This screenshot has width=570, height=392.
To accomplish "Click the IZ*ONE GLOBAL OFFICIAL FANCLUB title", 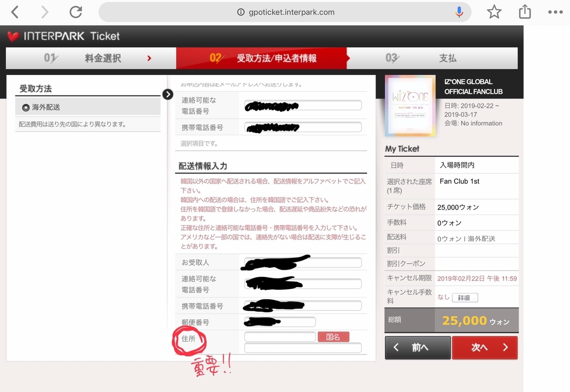I will (473, 86).
